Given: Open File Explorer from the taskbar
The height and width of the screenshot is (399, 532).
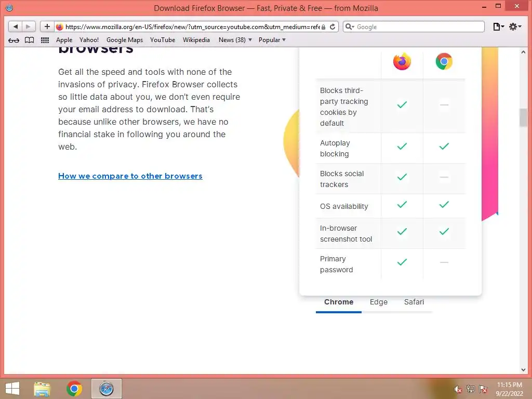Looking at the screenshot, I should [x=42, y=389].
